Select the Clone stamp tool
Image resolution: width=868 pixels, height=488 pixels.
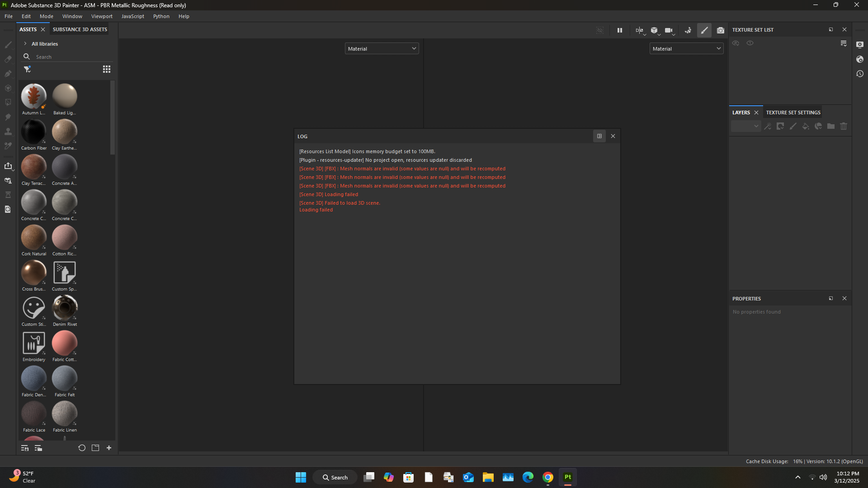tap(8, 131)
